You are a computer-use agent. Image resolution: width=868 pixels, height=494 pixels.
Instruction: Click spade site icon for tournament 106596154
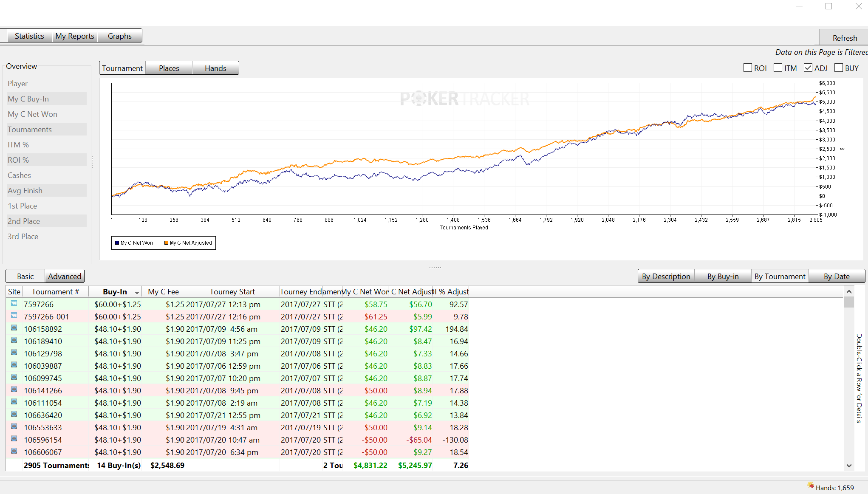coord(14,439)
